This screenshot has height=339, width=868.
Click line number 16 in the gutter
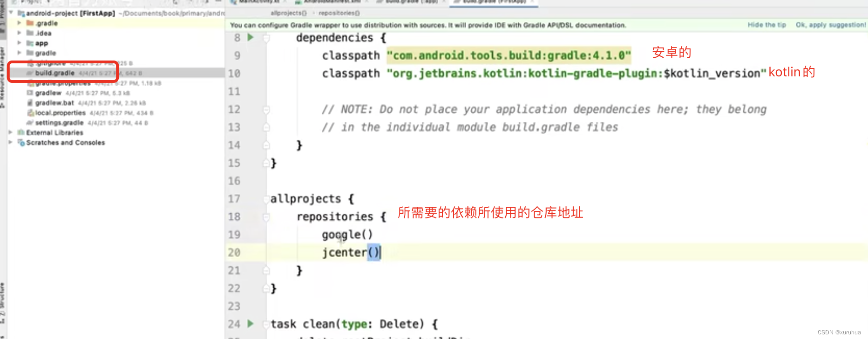click(234, 181)
